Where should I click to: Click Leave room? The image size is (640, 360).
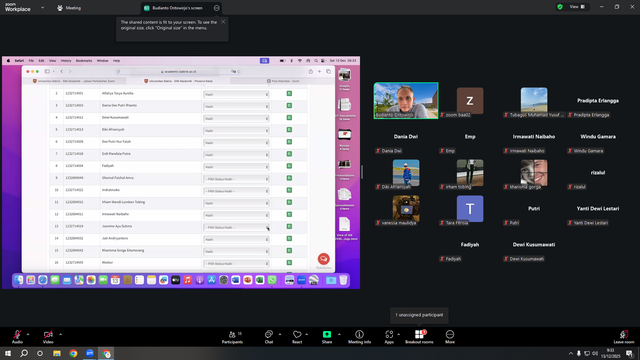[x=624, y=337]
